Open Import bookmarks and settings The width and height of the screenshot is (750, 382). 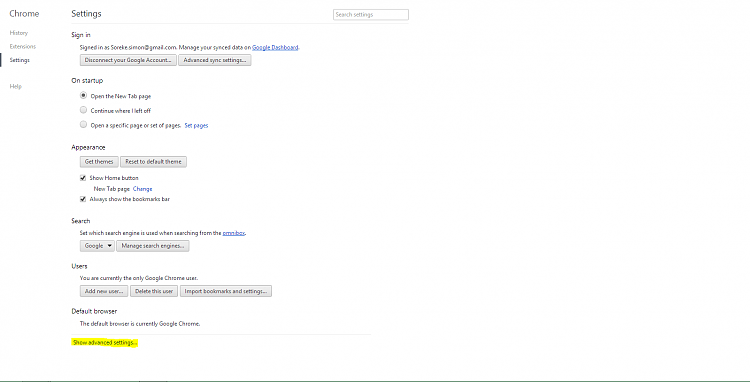click(x=226, y=291)
